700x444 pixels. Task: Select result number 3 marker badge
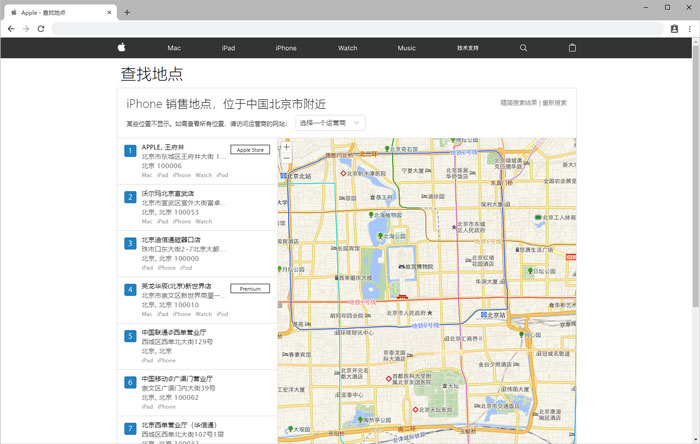130,243
